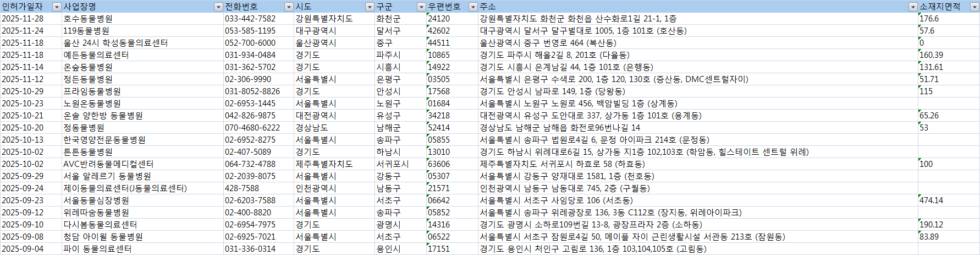Open the 사업장명 column filter dropdown
980x255 pixels.
218,7
